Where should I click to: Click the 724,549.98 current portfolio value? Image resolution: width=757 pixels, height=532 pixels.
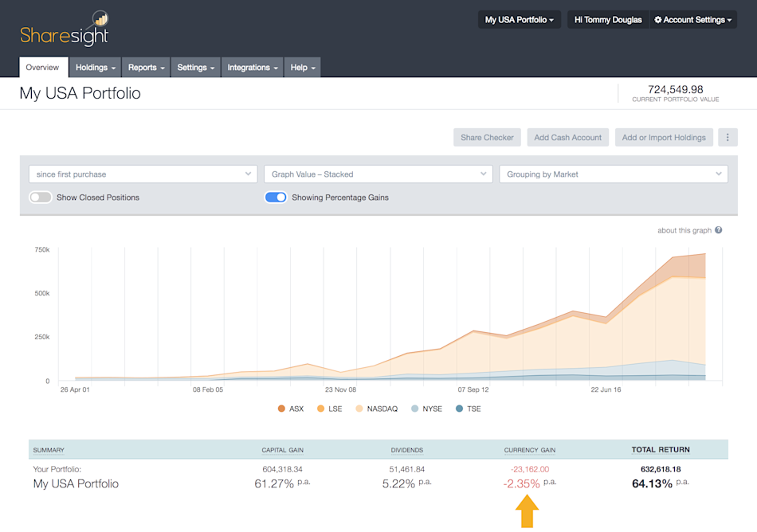tap(676, 89)
